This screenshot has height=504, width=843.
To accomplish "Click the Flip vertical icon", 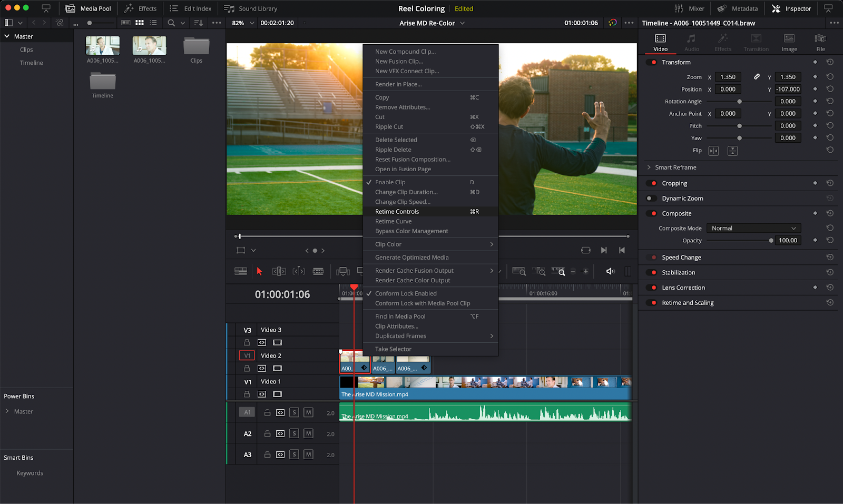I will tap(732, 151).
